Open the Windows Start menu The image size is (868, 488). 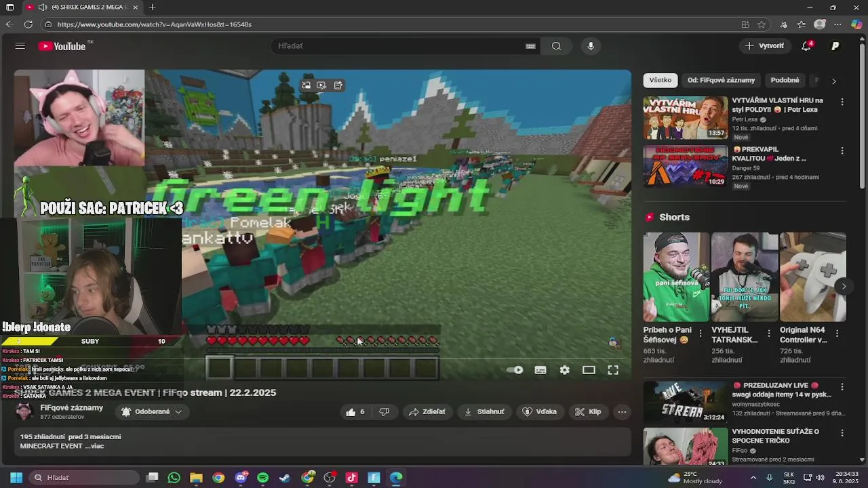point(16,477)
